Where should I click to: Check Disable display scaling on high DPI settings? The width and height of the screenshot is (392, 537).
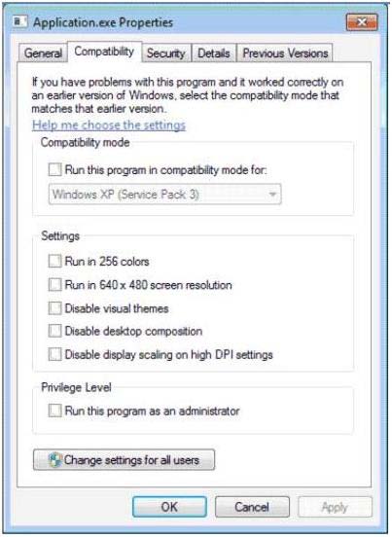[x=55, y=354]
